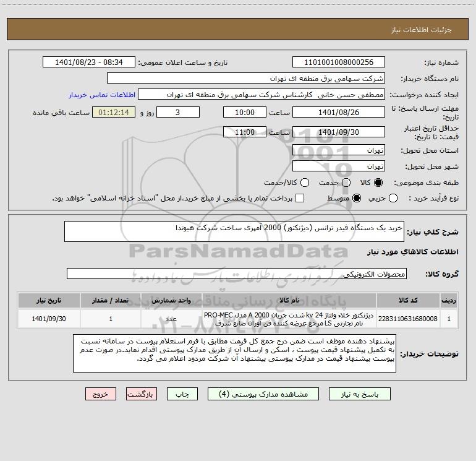
Task: Click the عدد unit cell
Action: point(171,319)
